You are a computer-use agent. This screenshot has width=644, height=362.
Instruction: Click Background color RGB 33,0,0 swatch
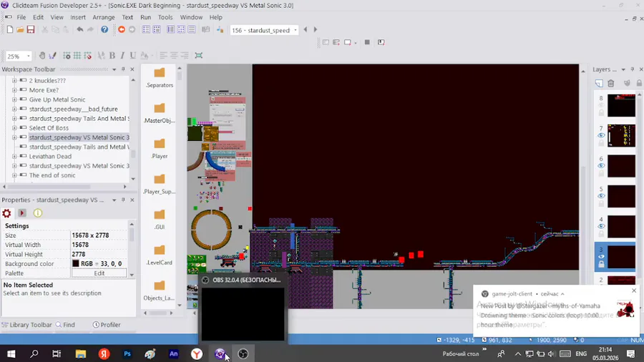pos(76,263)
